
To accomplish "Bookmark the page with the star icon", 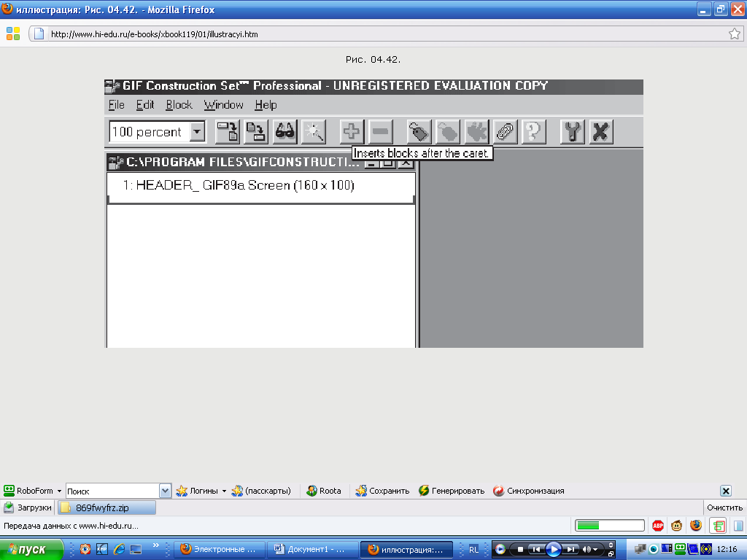I will [734, 34].
